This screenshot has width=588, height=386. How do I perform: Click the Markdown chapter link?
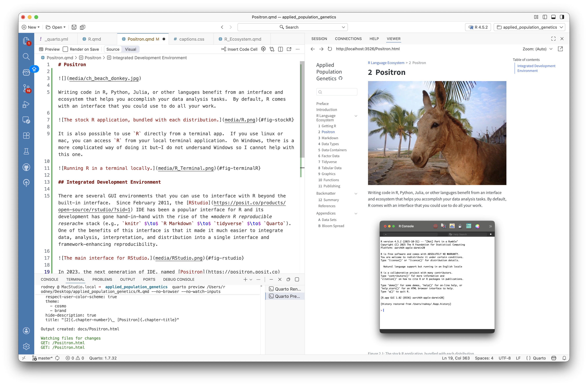tap(330, 138)
